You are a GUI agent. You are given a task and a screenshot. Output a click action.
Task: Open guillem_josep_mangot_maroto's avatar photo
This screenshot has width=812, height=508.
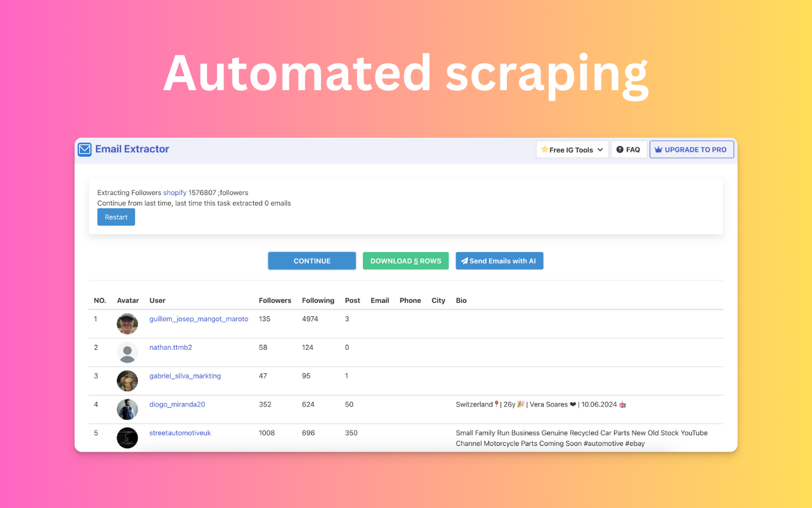tap(127, 324)
